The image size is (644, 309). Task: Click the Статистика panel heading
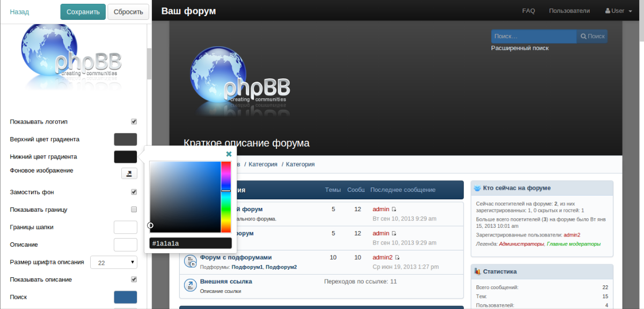(x=500, y=271)
